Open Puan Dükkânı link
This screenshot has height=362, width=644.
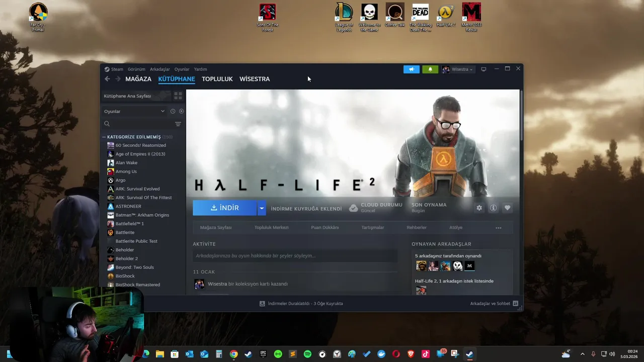click(x=325, y=228)
